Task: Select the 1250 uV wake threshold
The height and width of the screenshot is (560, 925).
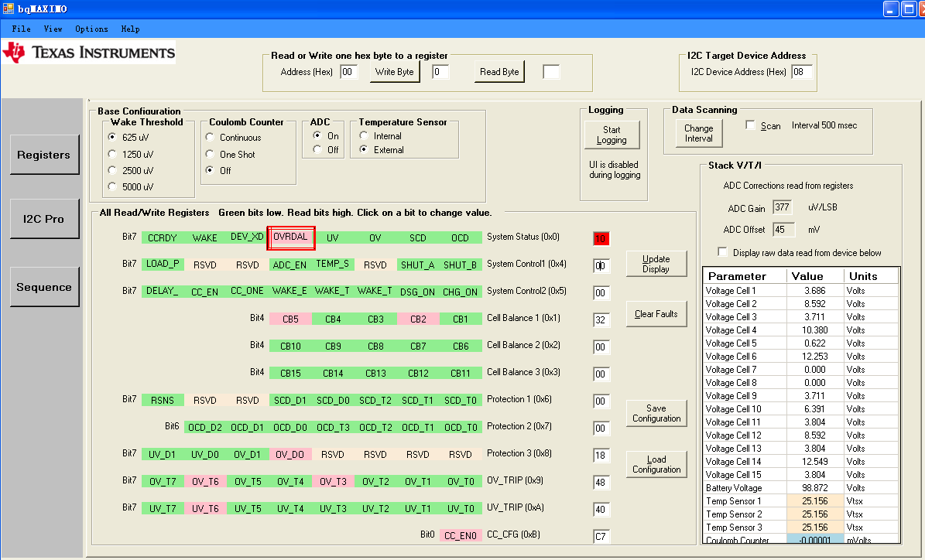Action: tap(113, 154)
